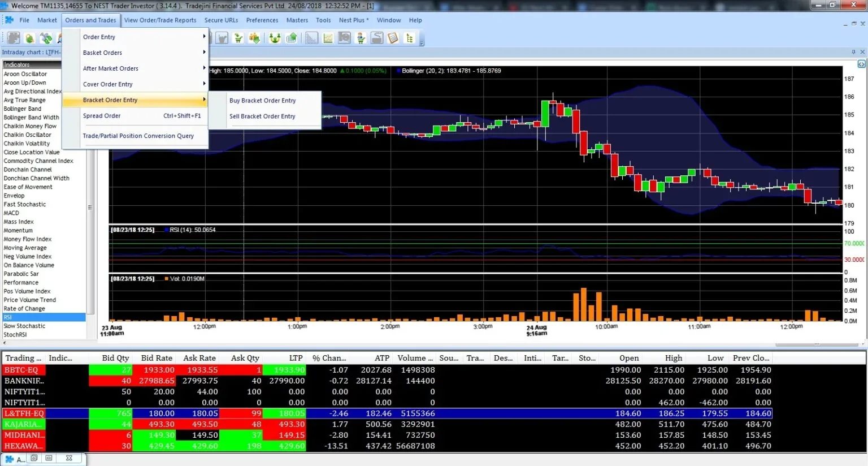
Task: Click the Trading symbol column header
Action: tap(23, 358)
